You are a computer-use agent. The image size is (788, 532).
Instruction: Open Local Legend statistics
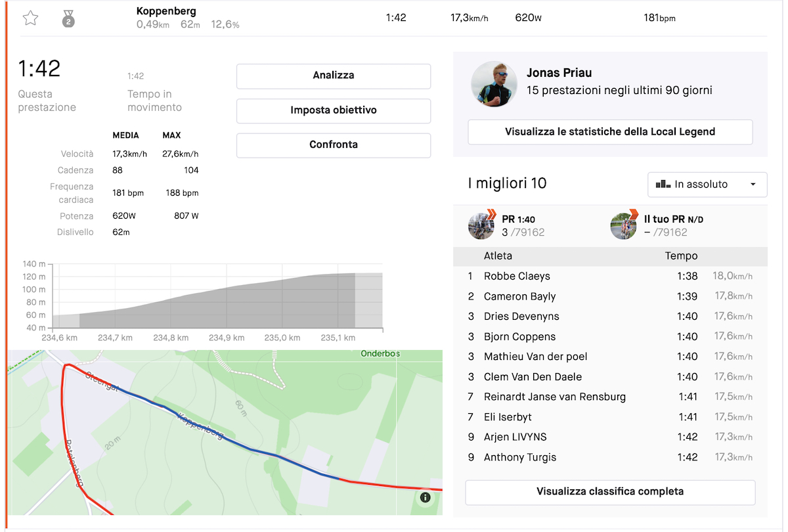[609, 132]
